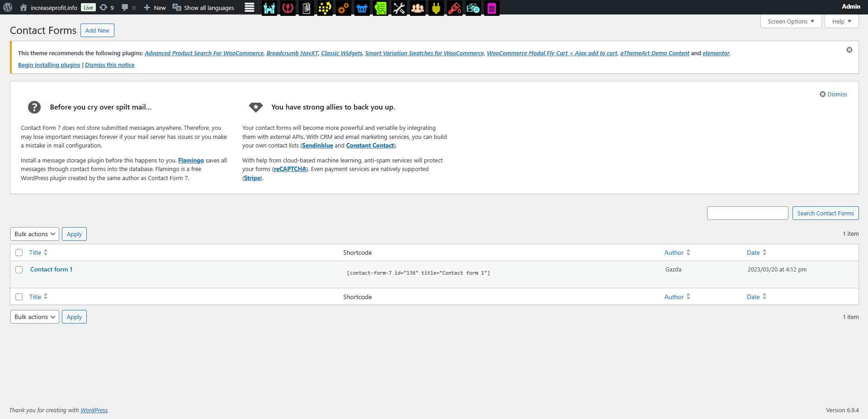
Task: Open Classic Widgets plugin link
Action: pyautogui.click(x=342, y=53)
